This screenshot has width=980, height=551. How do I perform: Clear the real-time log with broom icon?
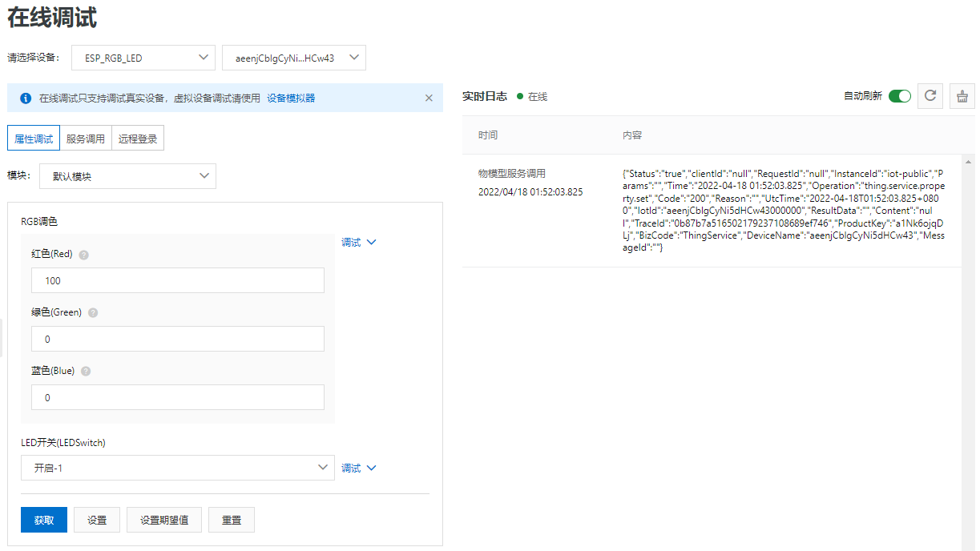click(x=962, y=95)
